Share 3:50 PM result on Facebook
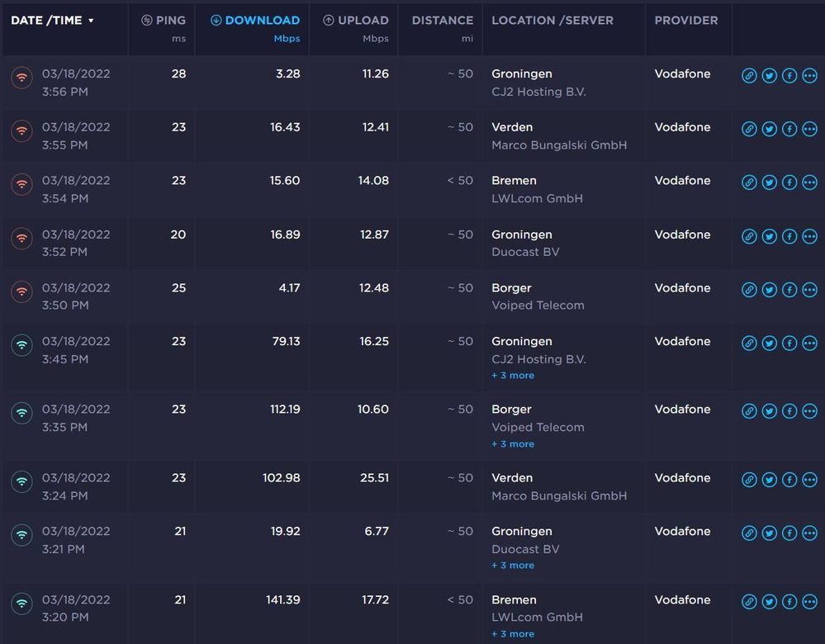Image resolution: width=825 pixels, height=644 pixels. [x=789, y=290]
